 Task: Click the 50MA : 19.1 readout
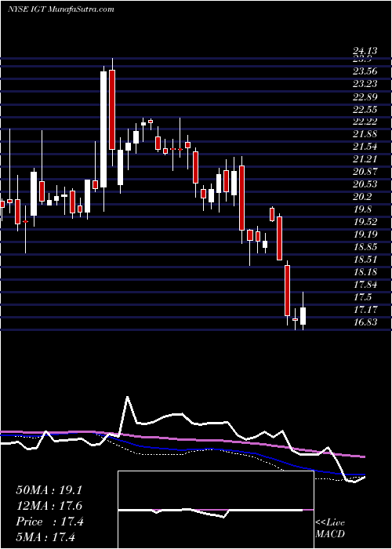coord(49,490)
